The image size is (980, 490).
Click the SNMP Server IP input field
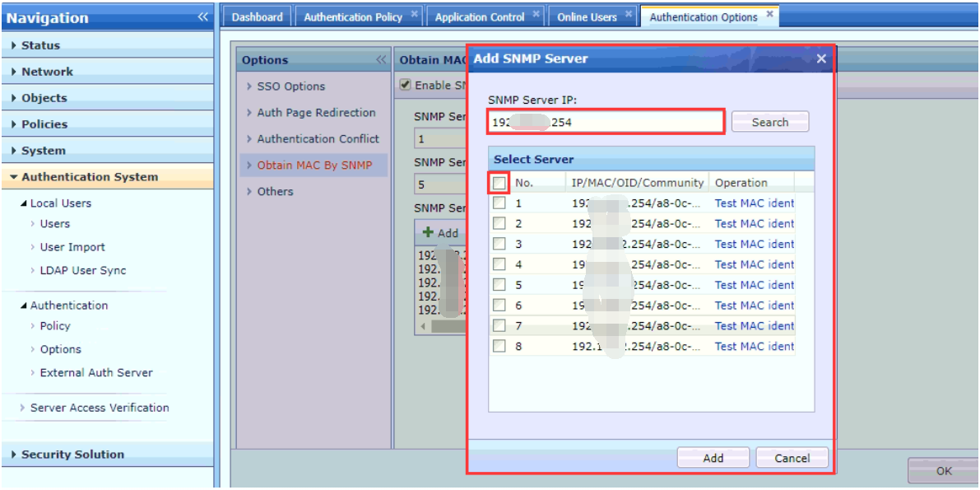tap(606, 123)
